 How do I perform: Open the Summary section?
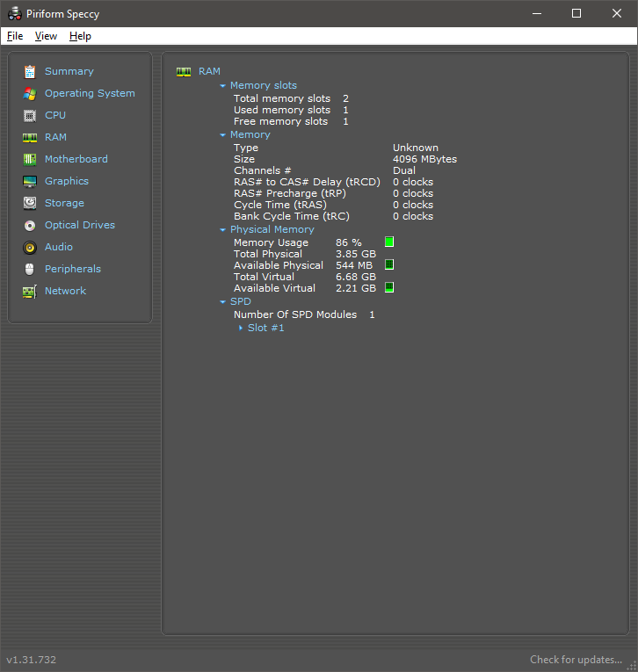click(69, 71)
